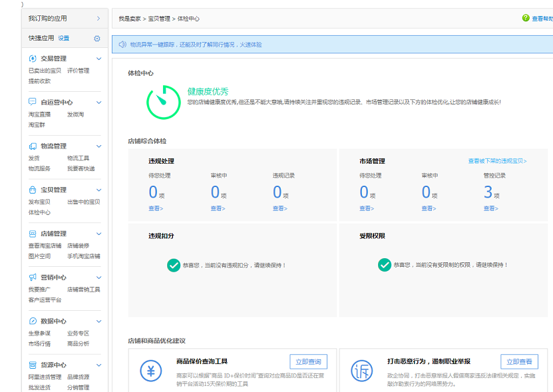Collapse the 自运营中心 section chevron
Screen dimensions: 553x392
click(x=99, y=102)
